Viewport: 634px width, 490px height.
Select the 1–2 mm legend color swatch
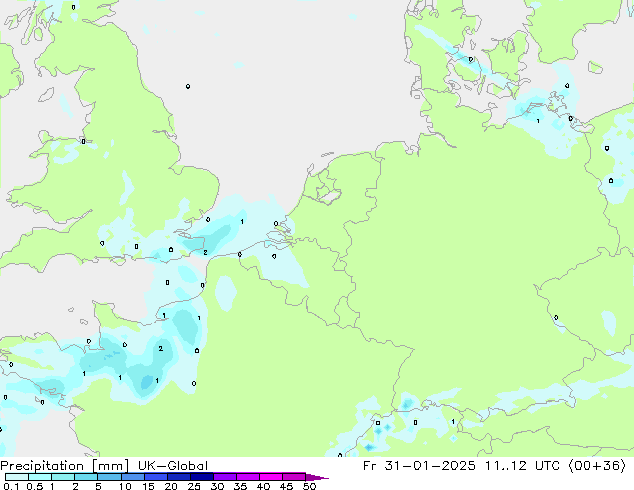pos(63,477)
